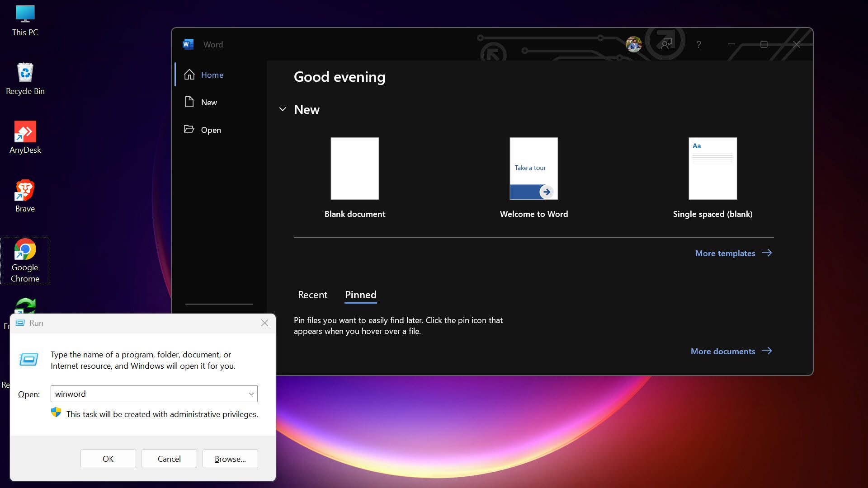The height and width of the screenshot is (488, 868).
Task: Create a Blank document from thumbnail
Action: coord(355,169)
